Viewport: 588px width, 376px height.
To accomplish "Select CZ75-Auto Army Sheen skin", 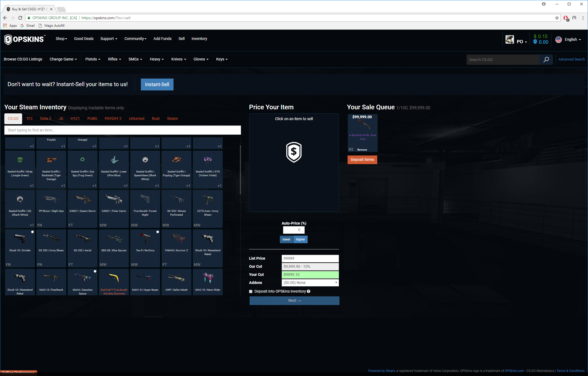I will (x=208, y=209).
